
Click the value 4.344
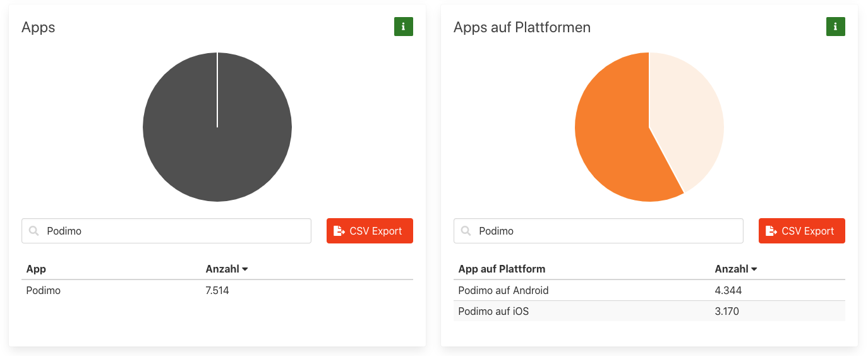click(728, 291)
